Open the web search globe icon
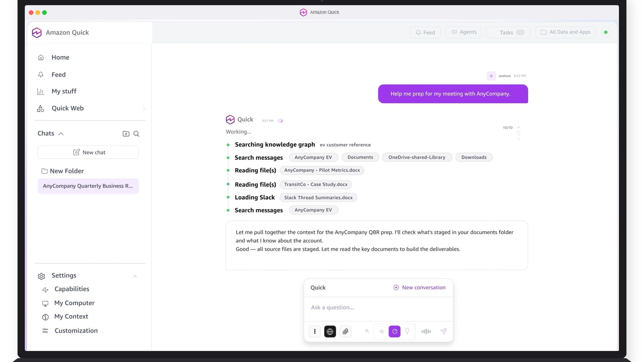 tap(330, 331)
